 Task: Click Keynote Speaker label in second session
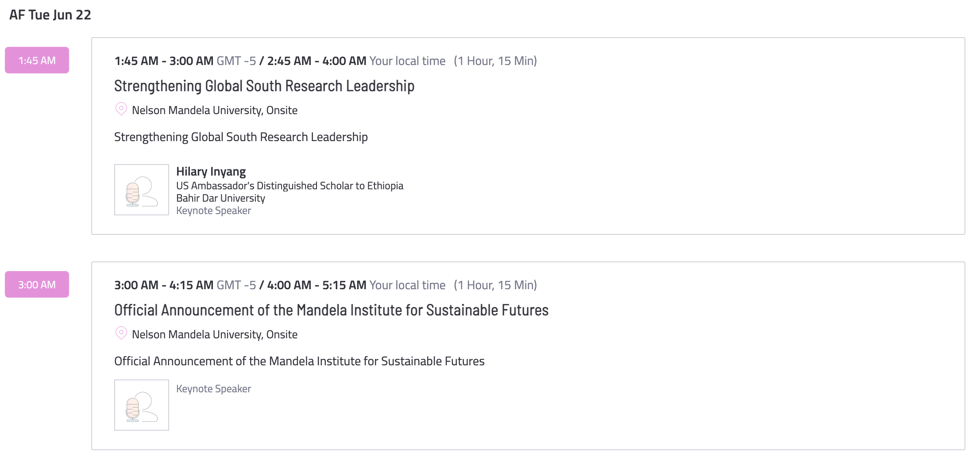tap(213, 389)
